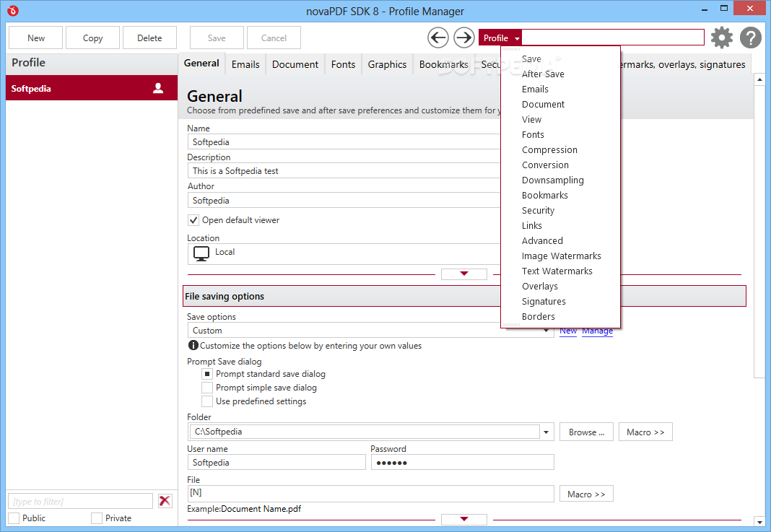
Task: Choose Text Watermarks from the menu
Action: [x=557, y=271]
